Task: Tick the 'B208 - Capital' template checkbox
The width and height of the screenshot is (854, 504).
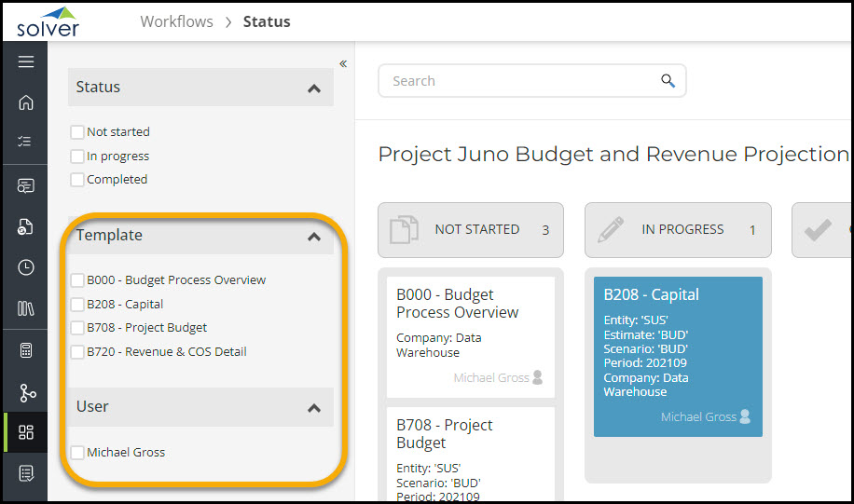Action: 77,305
